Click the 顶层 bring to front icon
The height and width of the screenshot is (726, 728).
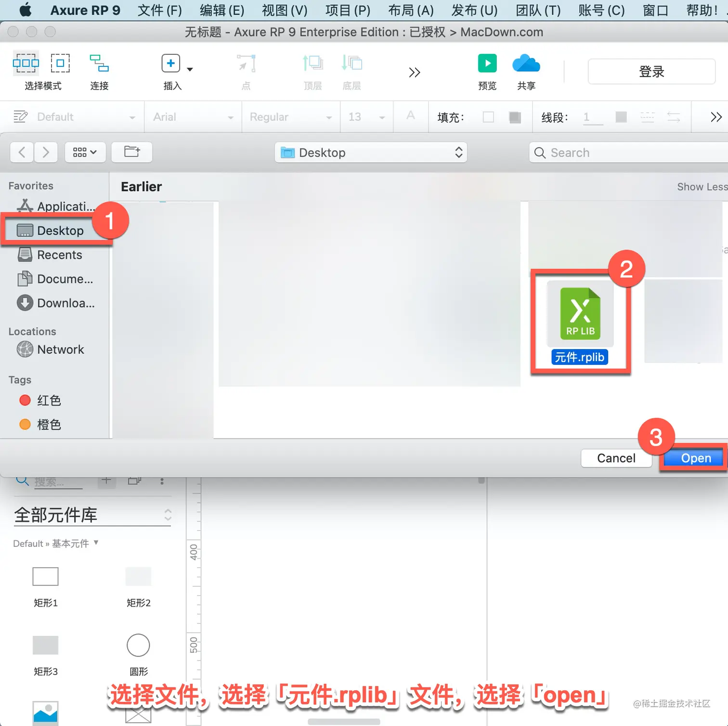[x=312, y=63]
